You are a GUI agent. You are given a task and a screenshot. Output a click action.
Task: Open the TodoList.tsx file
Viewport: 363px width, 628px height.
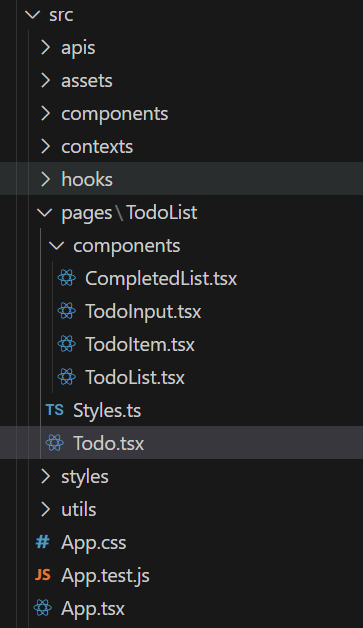[135, 377]
